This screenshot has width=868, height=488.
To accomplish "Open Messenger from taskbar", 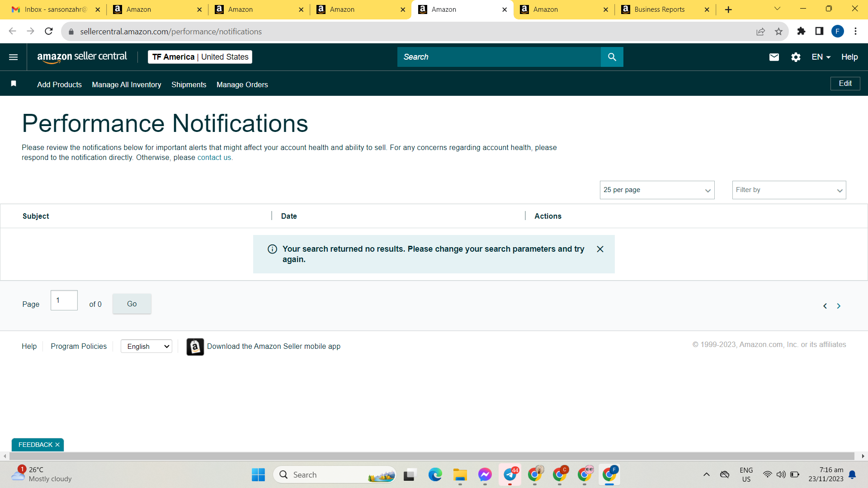I will pos(485,475).
